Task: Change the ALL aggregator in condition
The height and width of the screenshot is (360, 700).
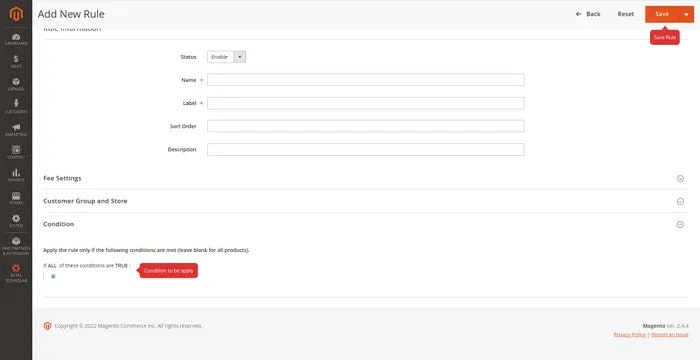Action: (52, 265)
